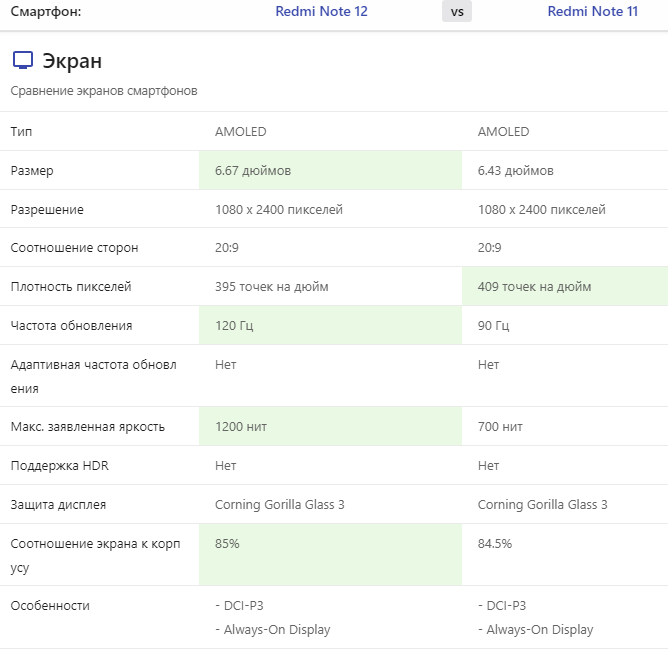Click the '84.5%' cell
Viewport: 668px width, 657px height.
(565, 555)
